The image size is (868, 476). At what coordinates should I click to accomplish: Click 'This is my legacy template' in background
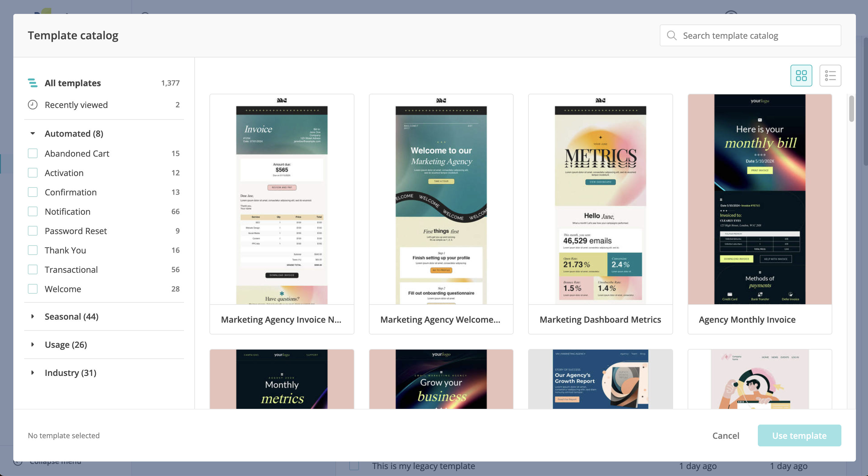pos(423,466)
